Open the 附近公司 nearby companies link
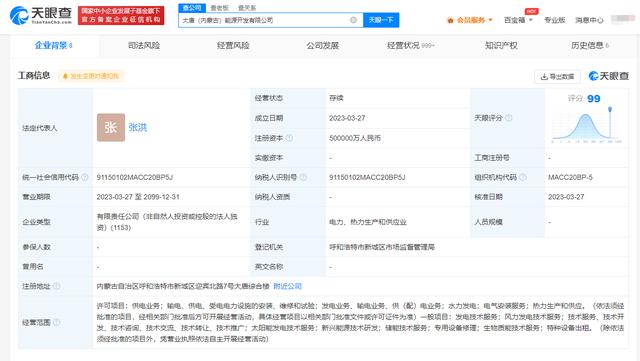The width and height of the screenshot is (640, 361). (287, 286)
